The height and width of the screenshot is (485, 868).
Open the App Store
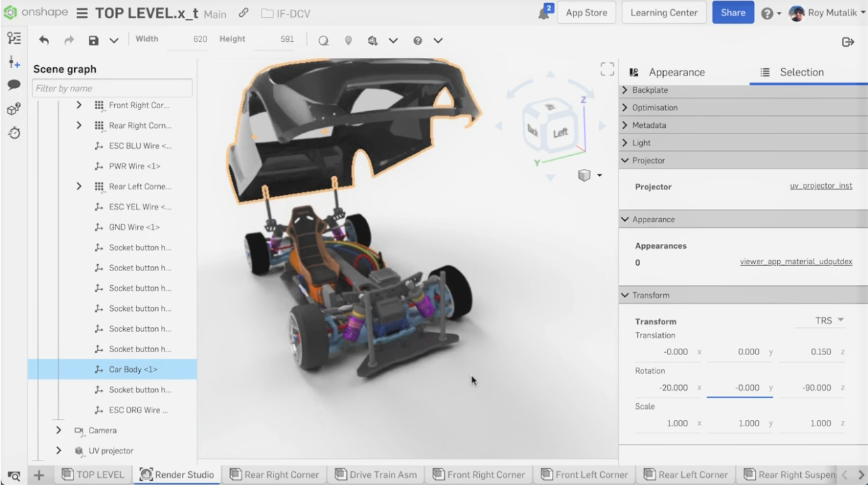[x=587, y=13]
